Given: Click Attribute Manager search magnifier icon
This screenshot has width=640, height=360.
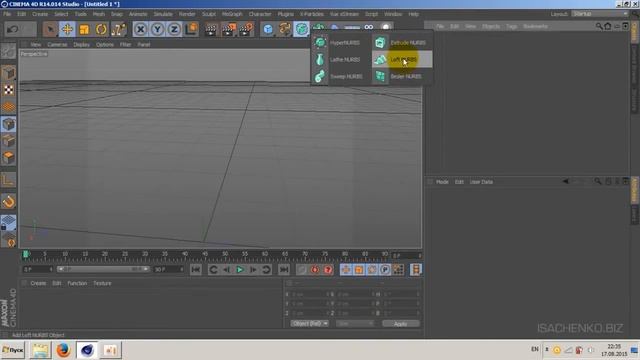Looking at the screenshot, I should (x=598, y=182).
